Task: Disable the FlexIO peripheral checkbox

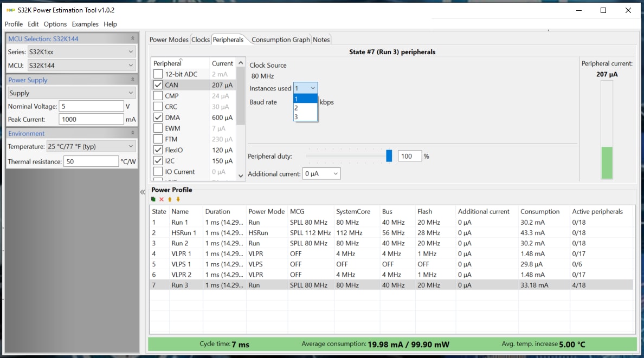Action: point(158,150)
